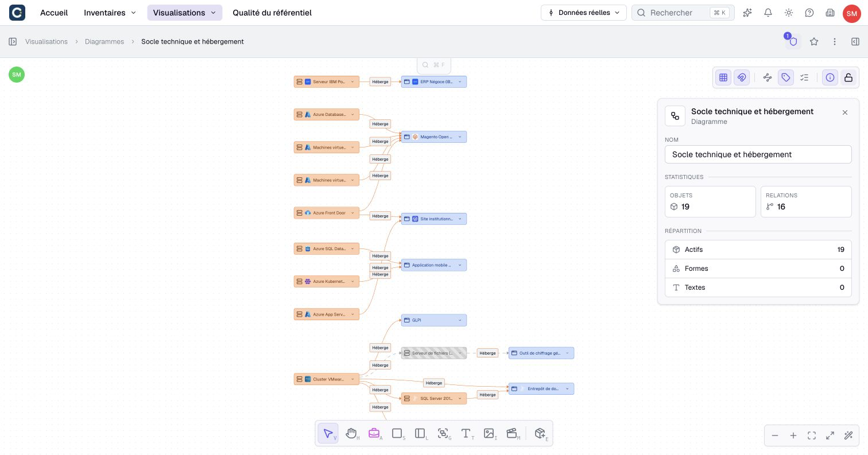Open the organization building icon
The image size is (868, 455).
pyautogui.click(x=830, y=13)
